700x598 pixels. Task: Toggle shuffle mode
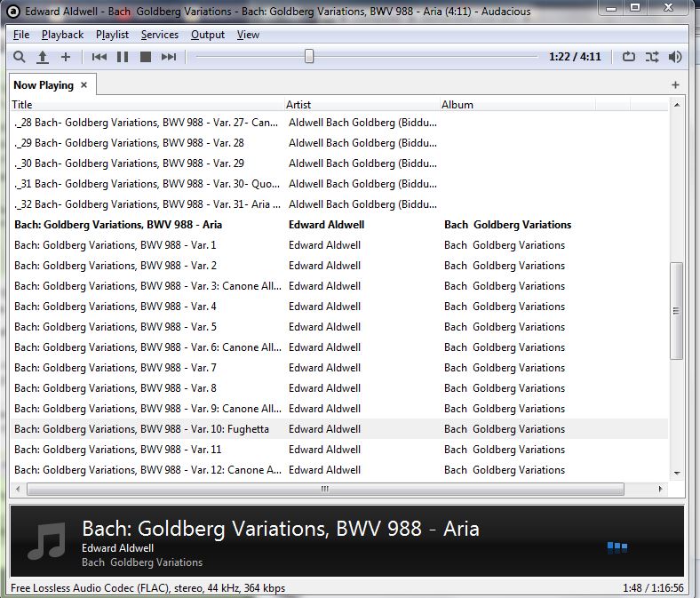pyautogui.click(x=652, y=57)
